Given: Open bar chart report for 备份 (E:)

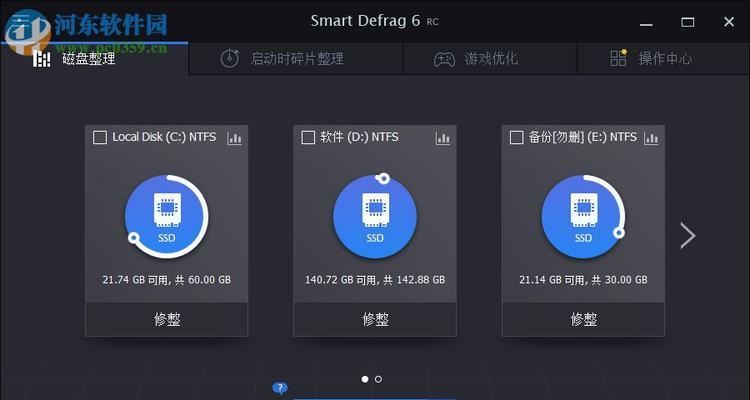Looking at the screenshot, I should pos(651,138).
